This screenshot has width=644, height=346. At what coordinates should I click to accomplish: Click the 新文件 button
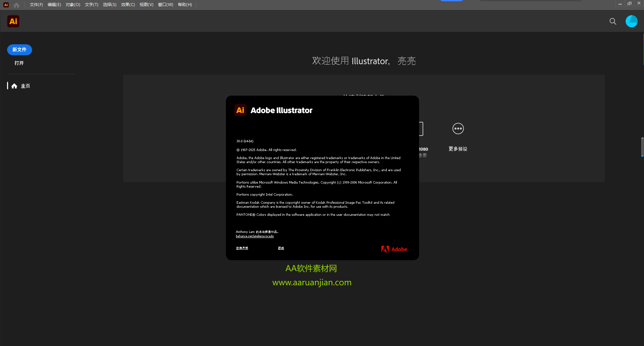(19, 49)
